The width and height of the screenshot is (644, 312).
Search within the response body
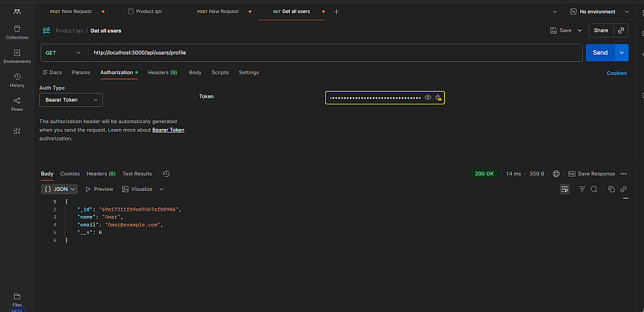594,190
